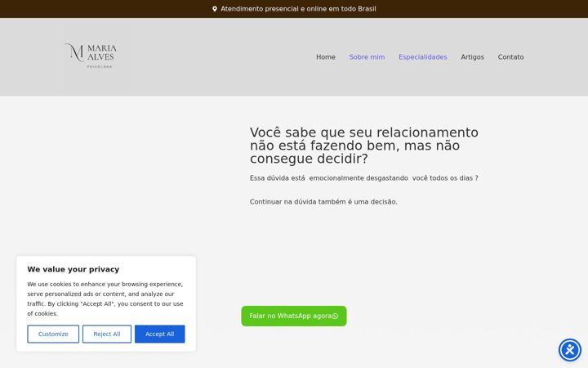Image resolution: width=588 pixels, height=368 pixels.
Task: Open the Sobre mim page
Action: click(x=367, y=57)
